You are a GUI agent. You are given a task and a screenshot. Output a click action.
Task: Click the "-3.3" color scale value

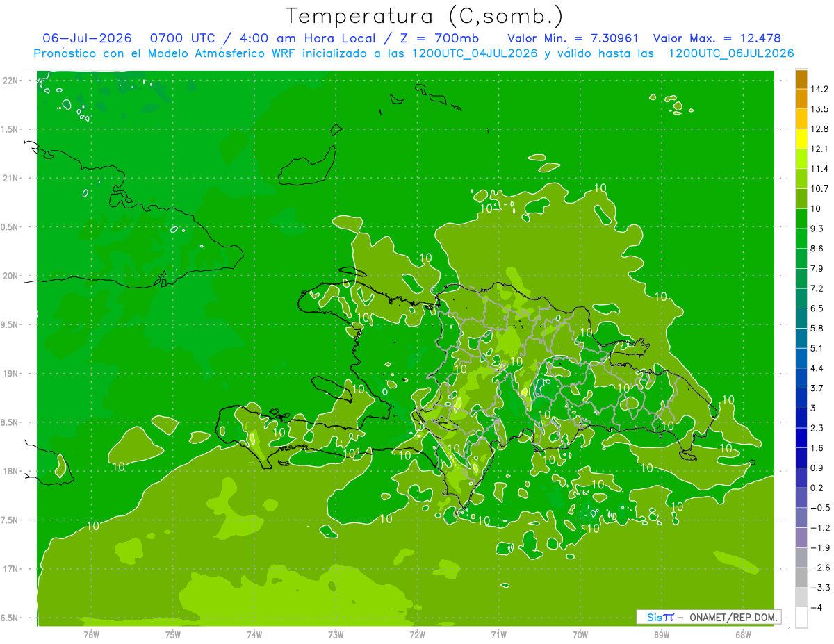point(819,588)
